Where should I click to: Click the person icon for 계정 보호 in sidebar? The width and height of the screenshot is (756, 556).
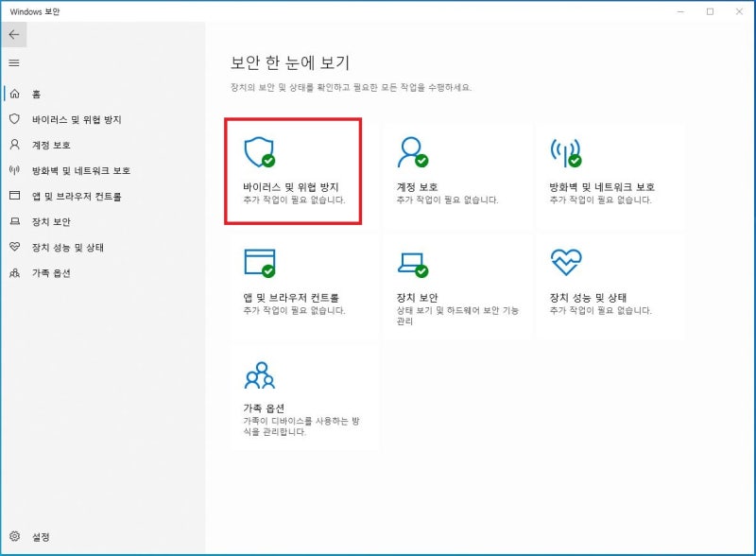pos(15,145)
